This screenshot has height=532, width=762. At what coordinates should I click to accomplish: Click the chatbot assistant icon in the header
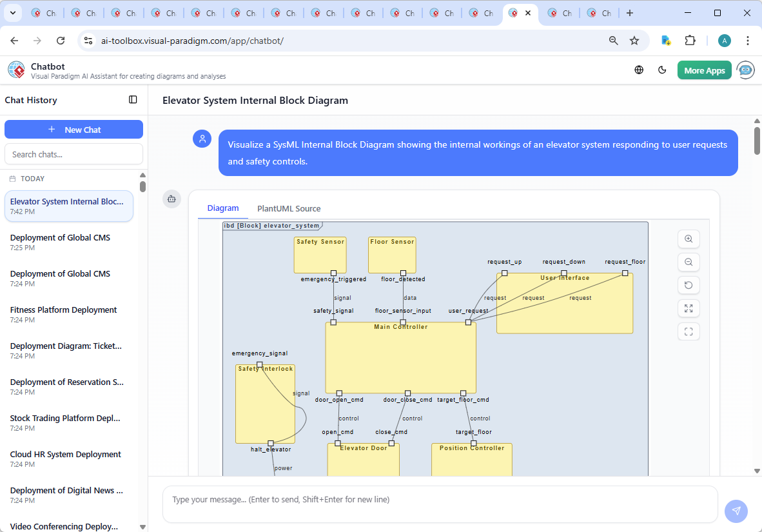coord(745,70)
